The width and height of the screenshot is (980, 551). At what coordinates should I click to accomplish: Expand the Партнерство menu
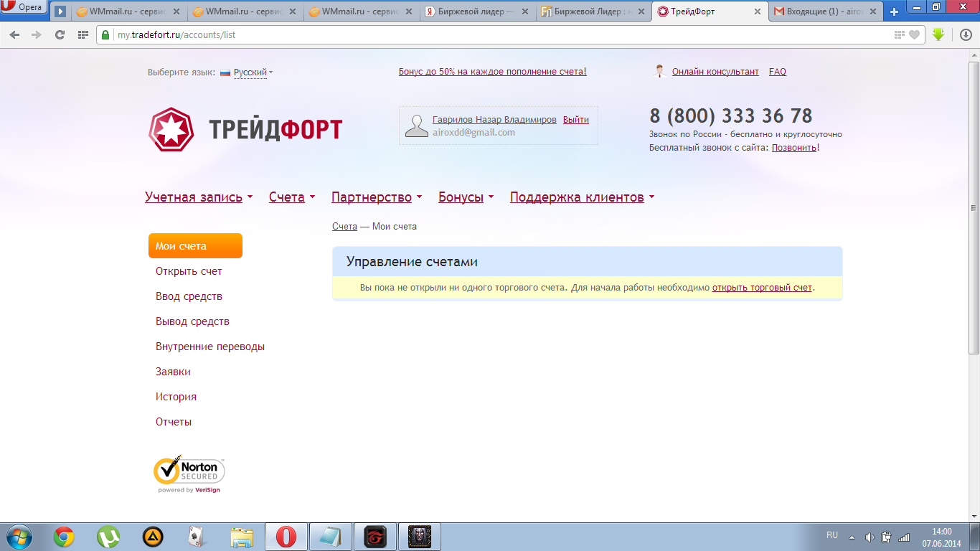[x=377, y=197]
